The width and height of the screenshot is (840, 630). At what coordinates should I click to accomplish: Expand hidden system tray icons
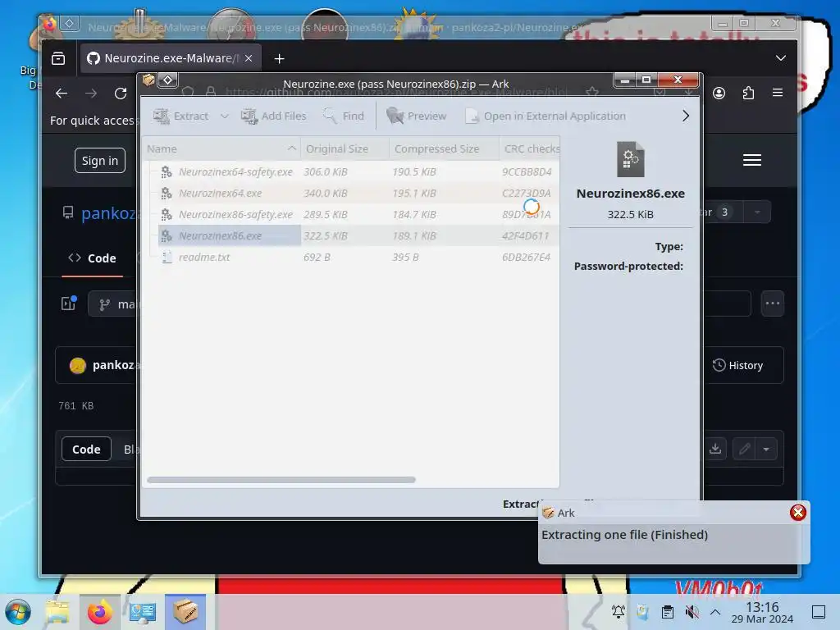[x=715, y=611]
